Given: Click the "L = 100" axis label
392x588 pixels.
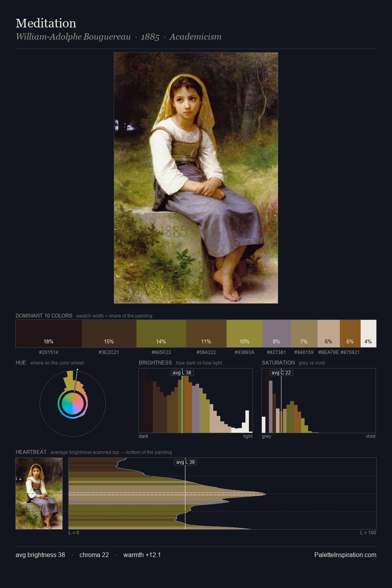Looking at the screenshot, I should coord(368,533).
